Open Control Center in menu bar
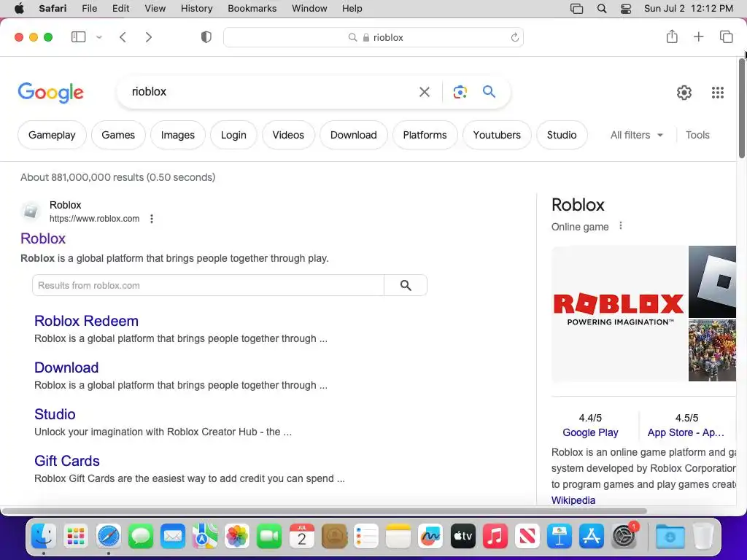This screenshot has width=747, height=560. pyautogui.click(x=625, y=9)
